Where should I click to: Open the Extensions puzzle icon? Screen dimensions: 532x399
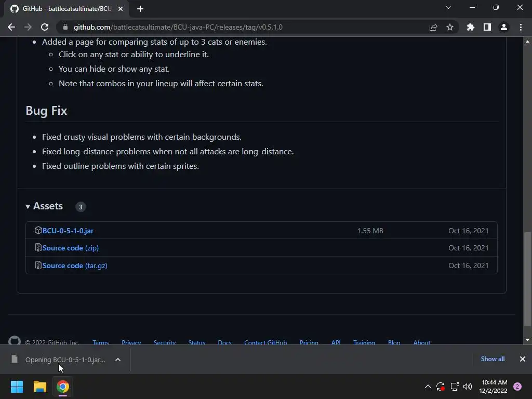point(471,27)
